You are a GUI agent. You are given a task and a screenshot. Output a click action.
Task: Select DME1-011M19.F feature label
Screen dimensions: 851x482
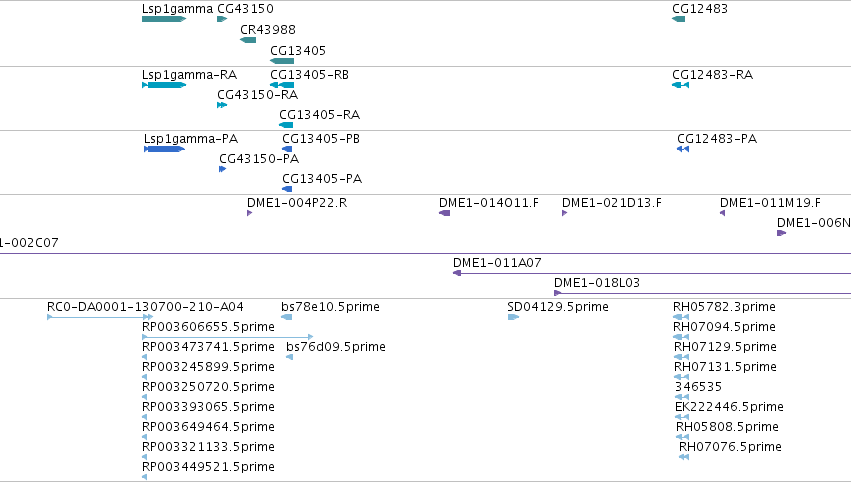point(771,203)
